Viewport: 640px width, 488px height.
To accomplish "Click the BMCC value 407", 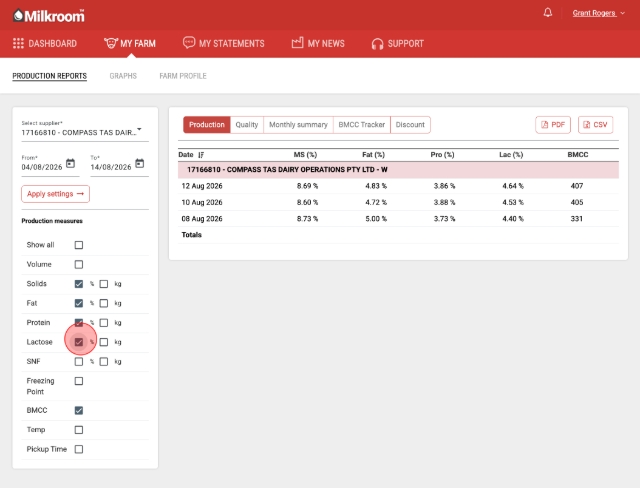I will (577, 186).
